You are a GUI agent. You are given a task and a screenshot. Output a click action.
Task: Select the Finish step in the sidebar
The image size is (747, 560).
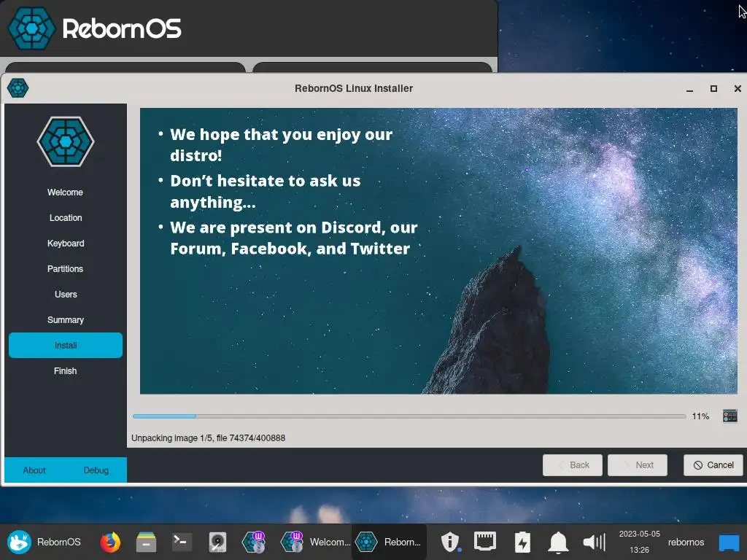pyautogui.click(x=65, y=371)
